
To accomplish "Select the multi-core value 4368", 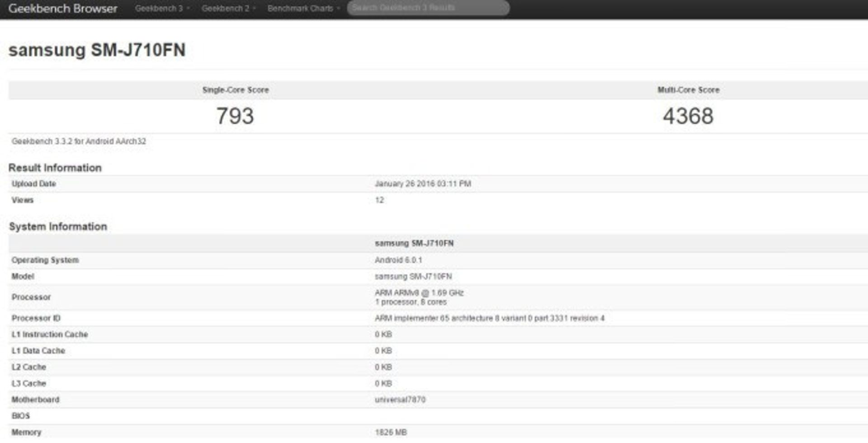I will pos(688,116).
